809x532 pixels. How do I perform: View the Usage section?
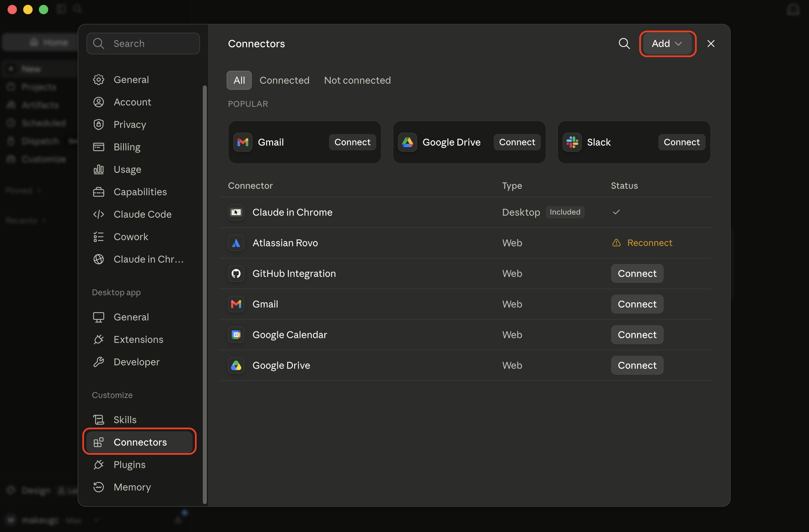139,169
